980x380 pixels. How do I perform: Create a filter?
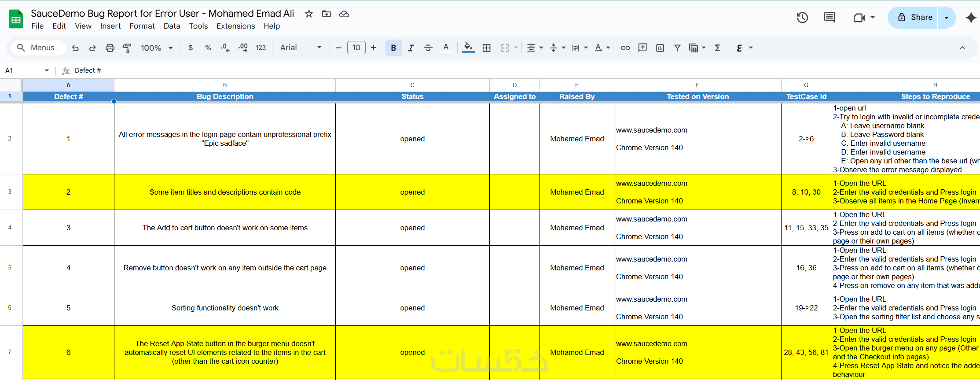pos(678,48)
